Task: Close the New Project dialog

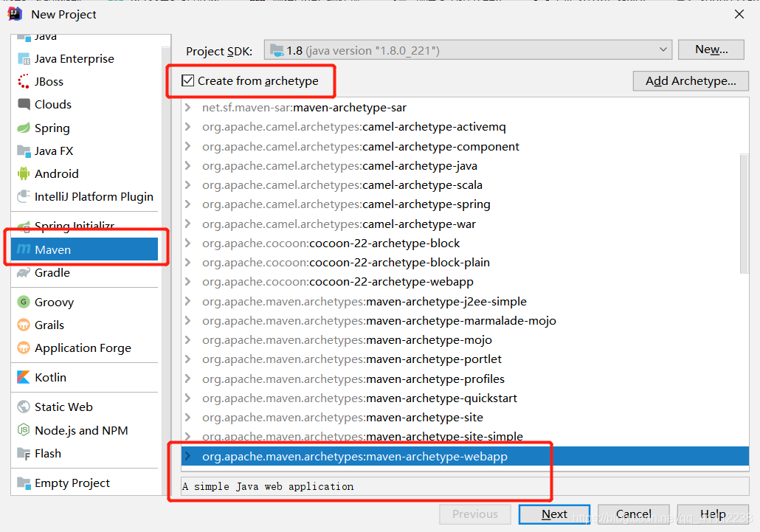Action: click(x=739, y=14)
